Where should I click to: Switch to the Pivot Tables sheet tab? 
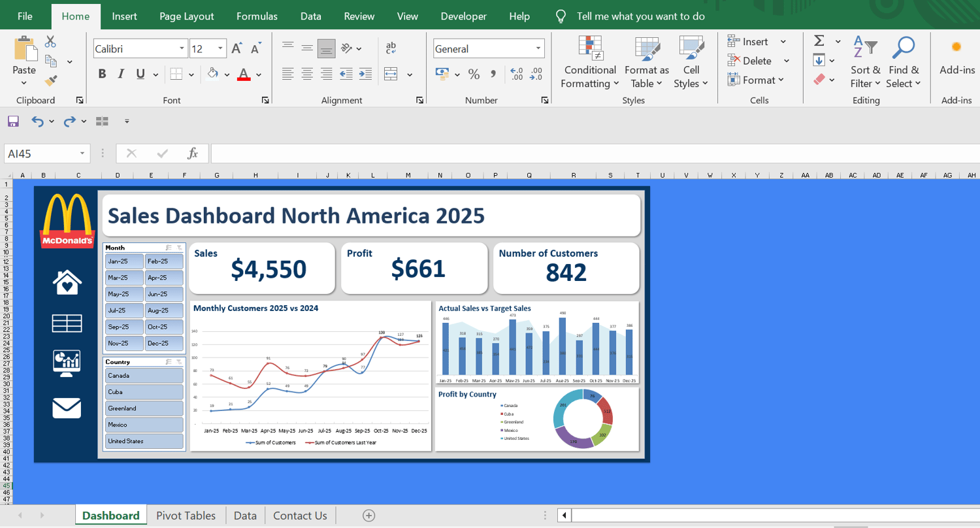[186, 516]
